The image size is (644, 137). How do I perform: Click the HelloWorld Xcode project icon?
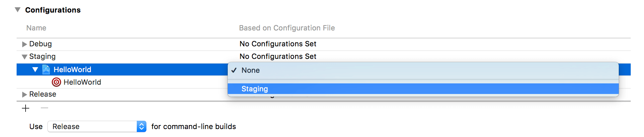46,69
